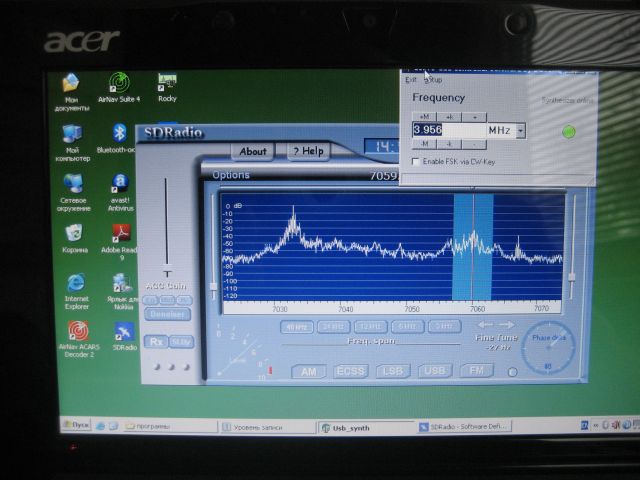Open Мой компьютер desktop icon
This screenshot has height=480, width=640.
click(x=73, y=143)
